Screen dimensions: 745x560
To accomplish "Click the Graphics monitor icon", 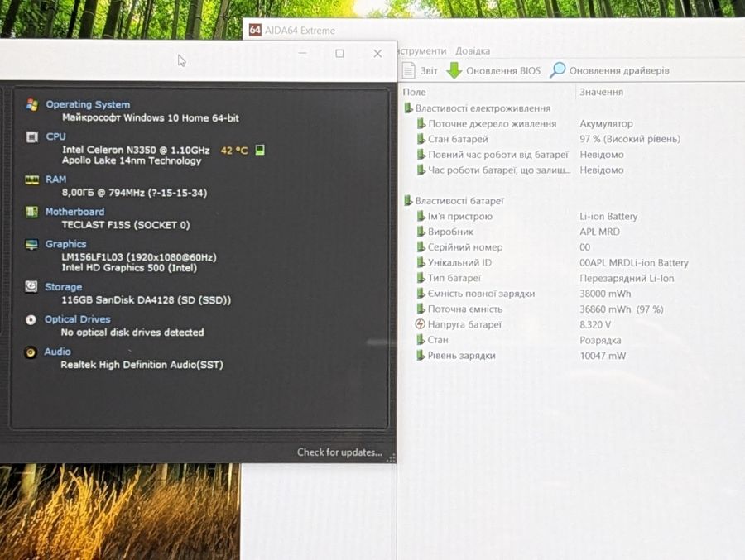I will 31,244.
